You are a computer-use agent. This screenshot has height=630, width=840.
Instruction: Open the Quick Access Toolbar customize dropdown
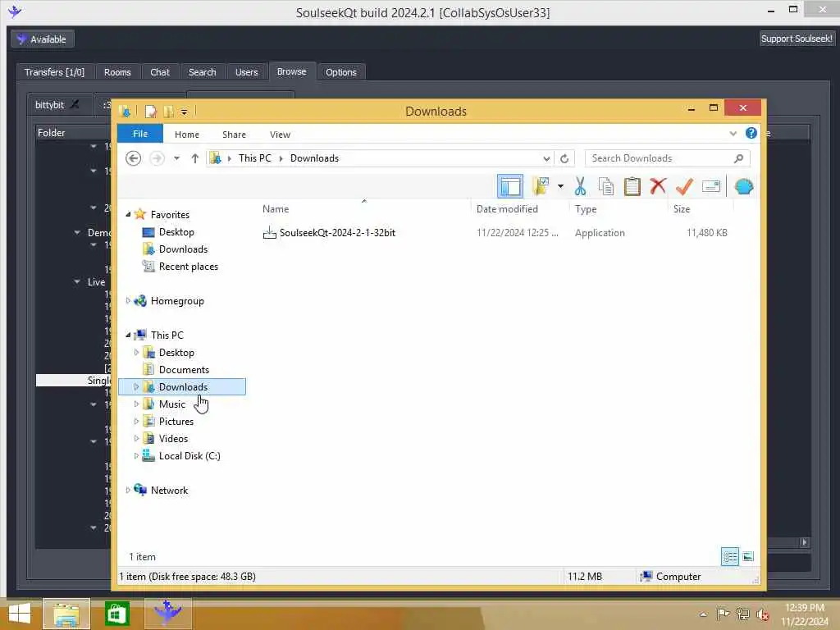184,112
